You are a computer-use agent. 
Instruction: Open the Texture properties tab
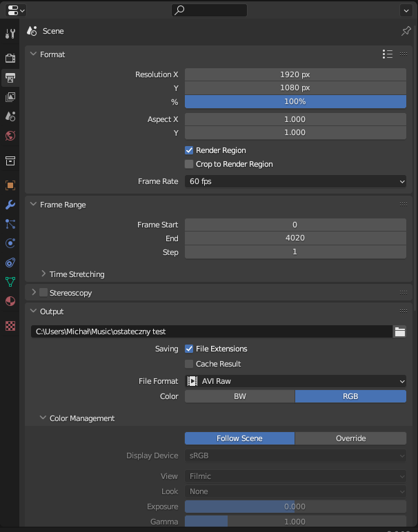(10, 326)
